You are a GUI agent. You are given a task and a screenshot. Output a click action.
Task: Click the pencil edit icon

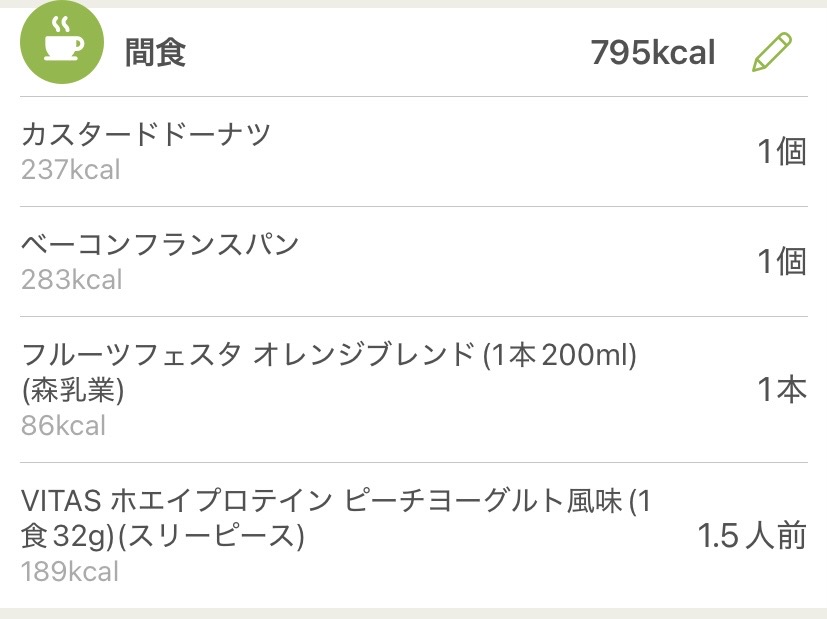pyautogui.click(x=771, y=52)
